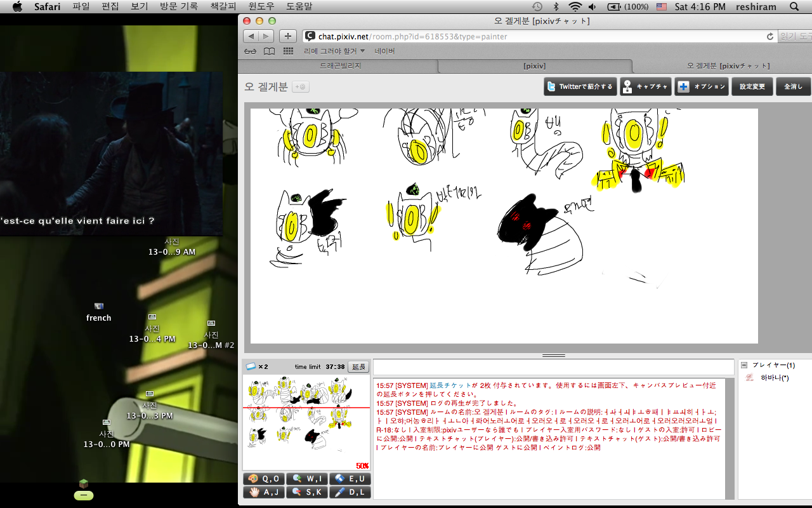The height and width of the screenshot is (508, 812).
Task: Open the 윈도우 menu
Action: [x=261, y=7]
